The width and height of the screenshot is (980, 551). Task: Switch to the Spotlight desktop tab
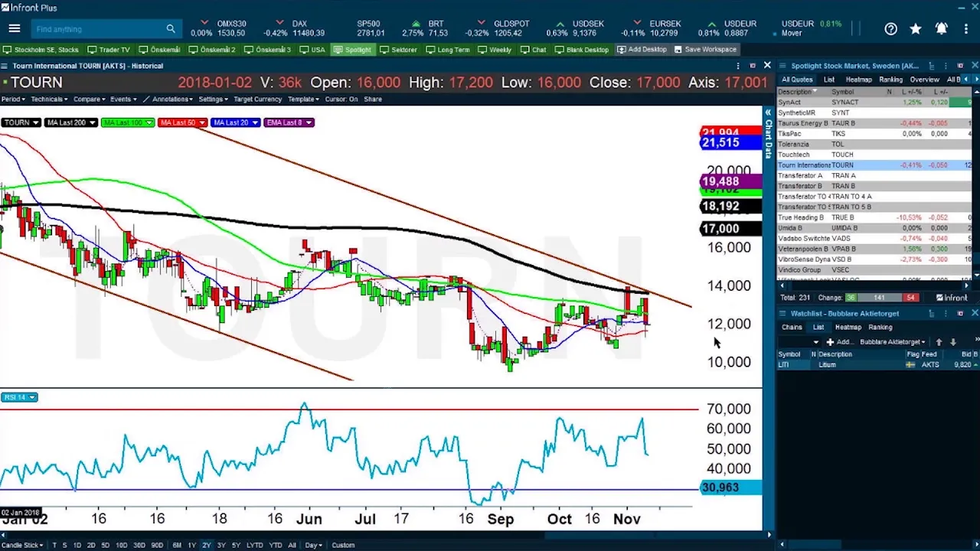point(352,50)
